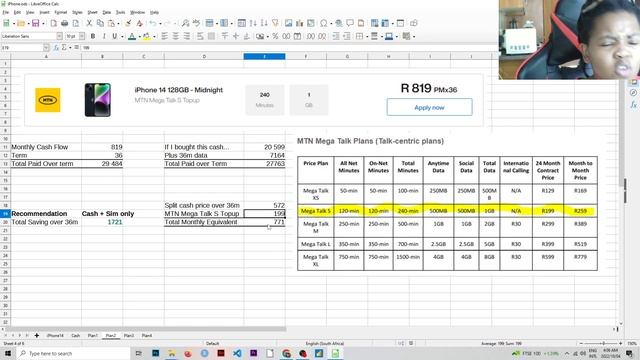The height and width of the screenshot is (360, 640).
Task: Click the Paste clipboard icon
Action: pyautogui.click(x=111, y=23)
